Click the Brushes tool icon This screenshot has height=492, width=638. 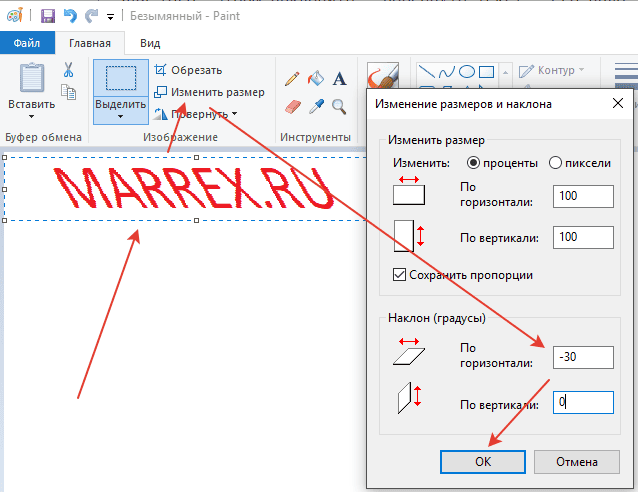click(383, 75)
